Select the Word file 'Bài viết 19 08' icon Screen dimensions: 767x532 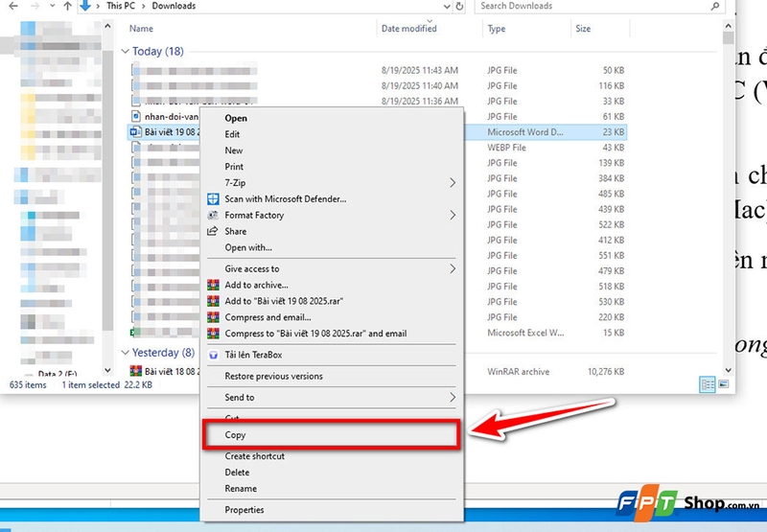click(x=135, y=132)
